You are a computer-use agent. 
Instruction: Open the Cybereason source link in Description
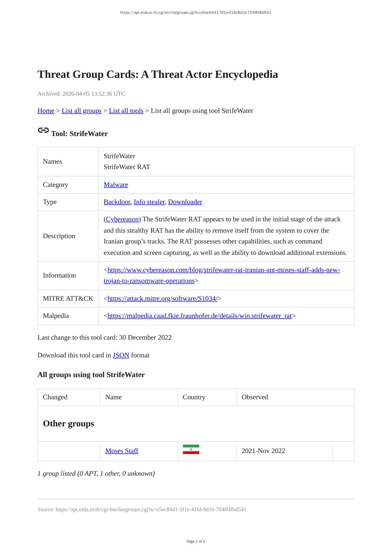[122, 219]
